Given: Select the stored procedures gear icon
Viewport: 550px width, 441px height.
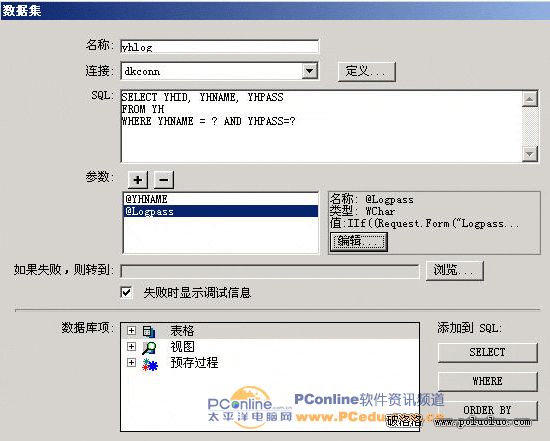Looking at the screenshot, I should tap(150, 365).
